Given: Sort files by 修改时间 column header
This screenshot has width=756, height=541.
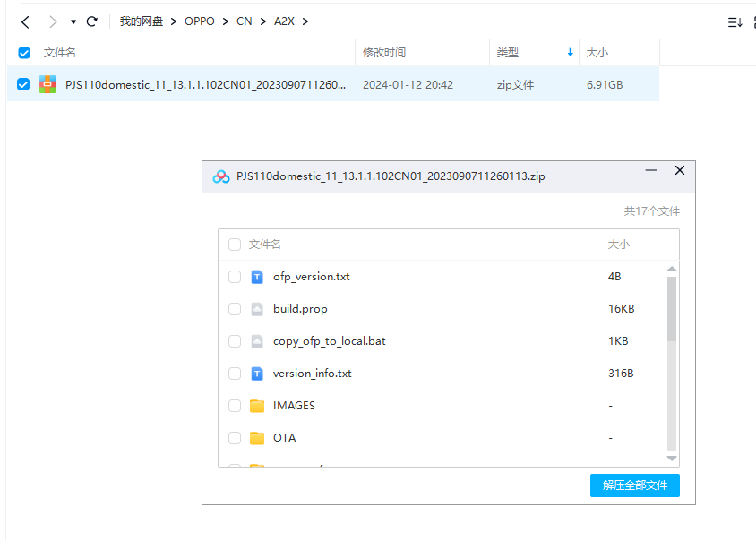Looking at the screenshot, I should (x=384, y=53).
